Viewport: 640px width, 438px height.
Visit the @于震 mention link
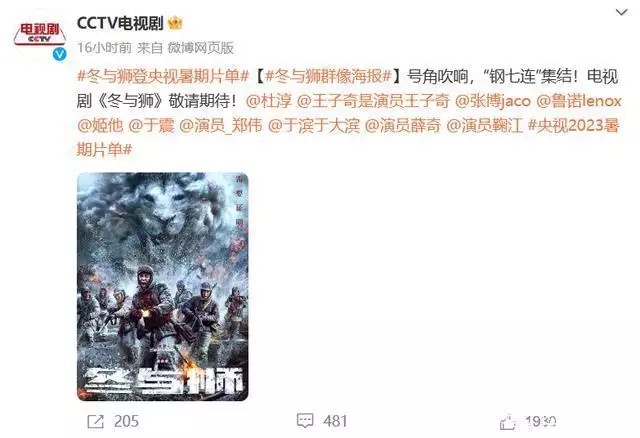(x=151, y=125)
